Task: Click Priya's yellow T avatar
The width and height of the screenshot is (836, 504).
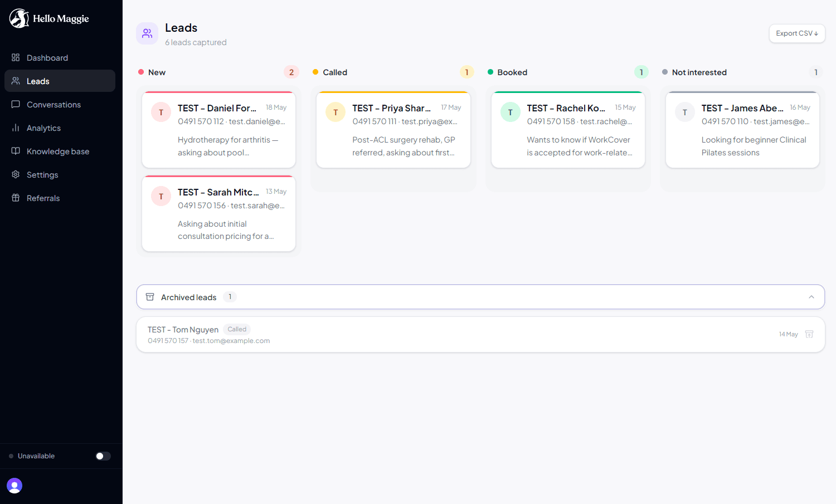Action: click(336, 112)
